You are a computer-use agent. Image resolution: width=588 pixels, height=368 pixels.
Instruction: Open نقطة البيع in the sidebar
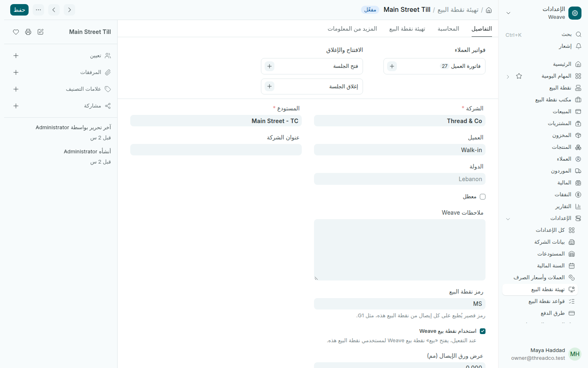click(542, 88)
